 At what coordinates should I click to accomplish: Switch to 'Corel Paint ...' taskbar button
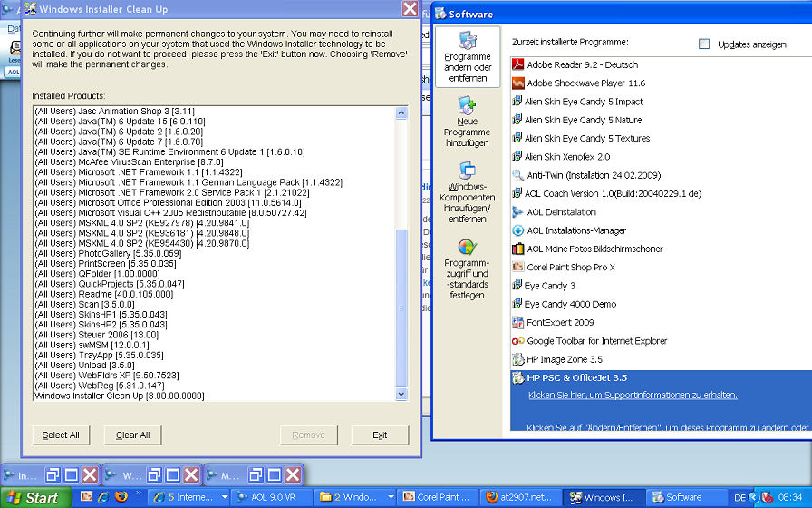pyautogui.click(x=437, y=497)
